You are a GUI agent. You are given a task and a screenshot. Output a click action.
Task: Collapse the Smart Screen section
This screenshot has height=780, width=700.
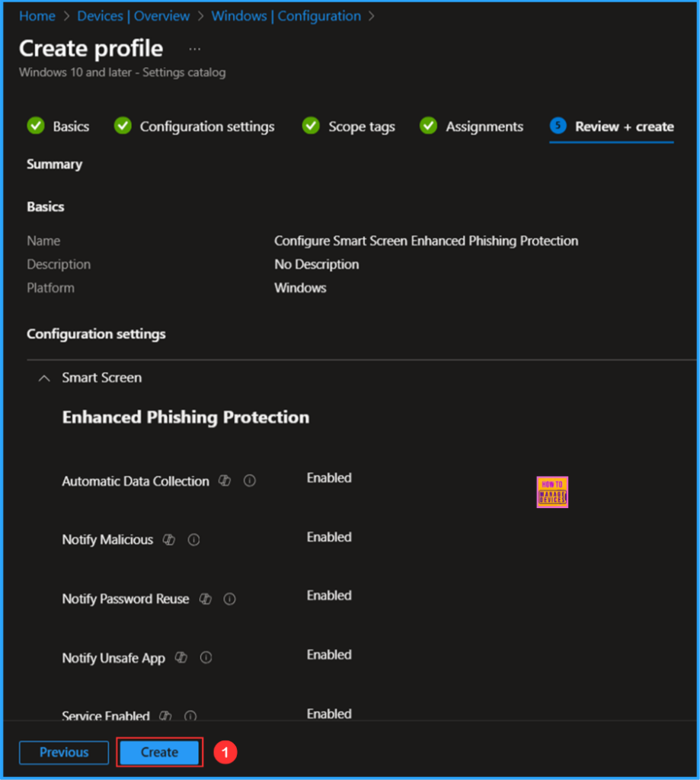coord(44,378)
